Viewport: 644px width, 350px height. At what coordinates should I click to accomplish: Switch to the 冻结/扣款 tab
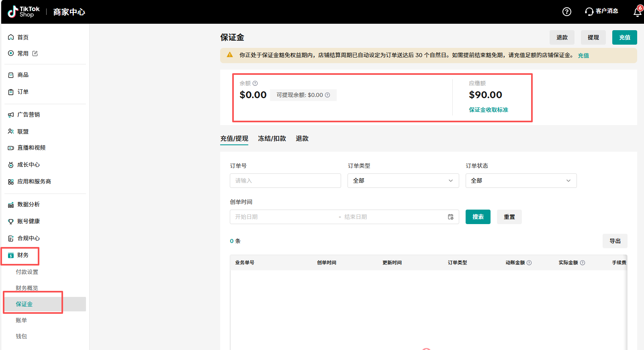[x=272, y=138]
